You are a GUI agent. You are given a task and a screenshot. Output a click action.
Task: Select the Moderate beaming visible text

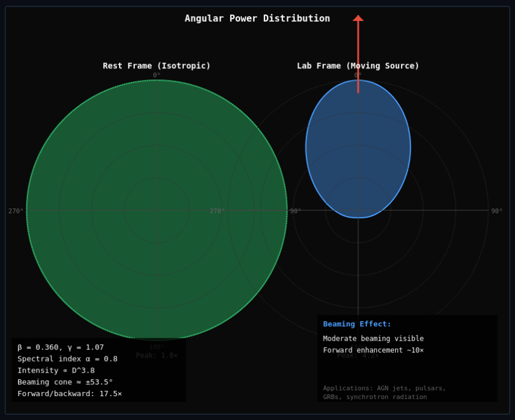click(x=373, y=338)
